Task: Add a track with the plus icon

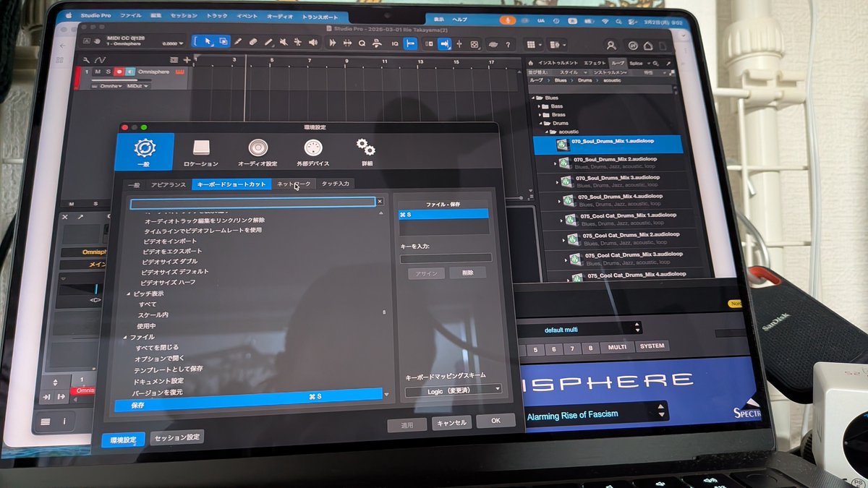Action: click(187, 59)
